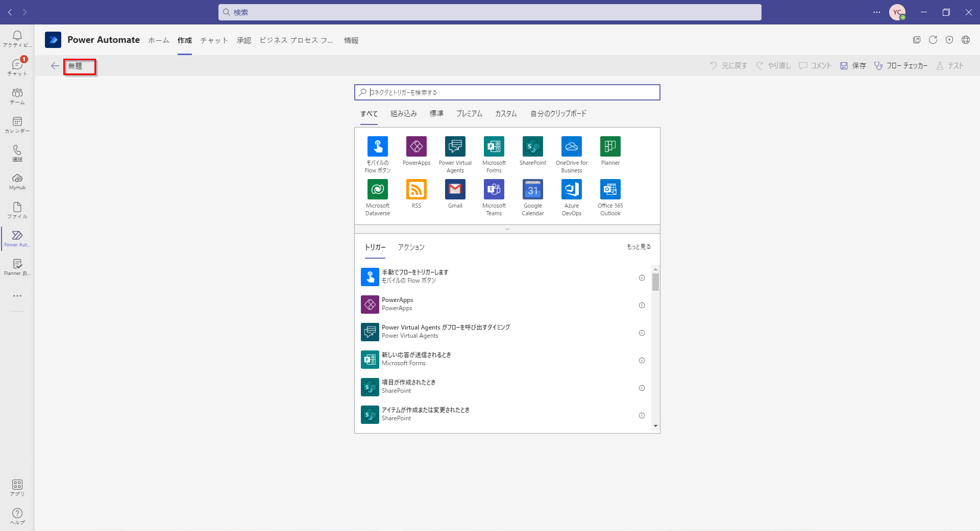The width and height of the screenshot is (980, 531).
Task: Open Files (ファイル) in the sidebar
Action: 17,210
